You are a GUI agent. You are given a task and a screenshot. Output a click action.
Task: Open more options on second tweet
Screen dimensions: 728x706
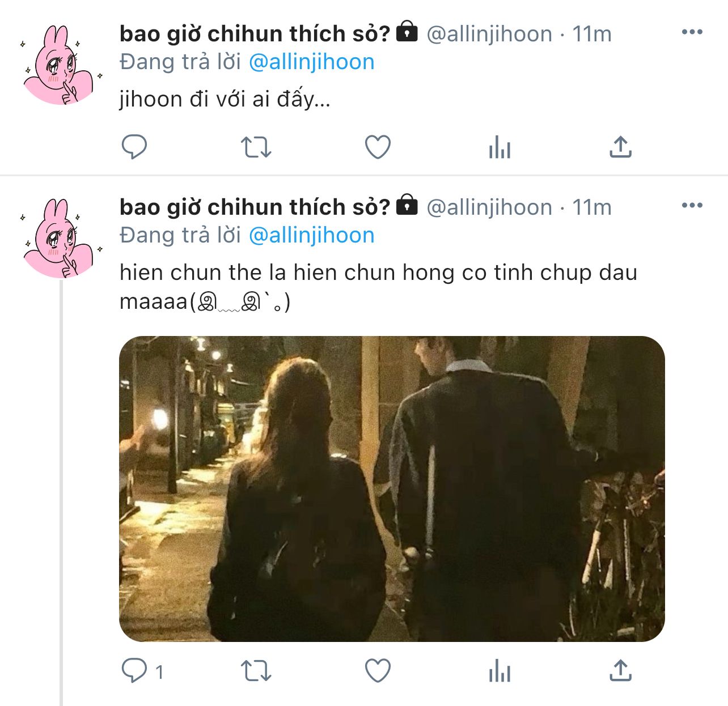(x=692, y=206)
